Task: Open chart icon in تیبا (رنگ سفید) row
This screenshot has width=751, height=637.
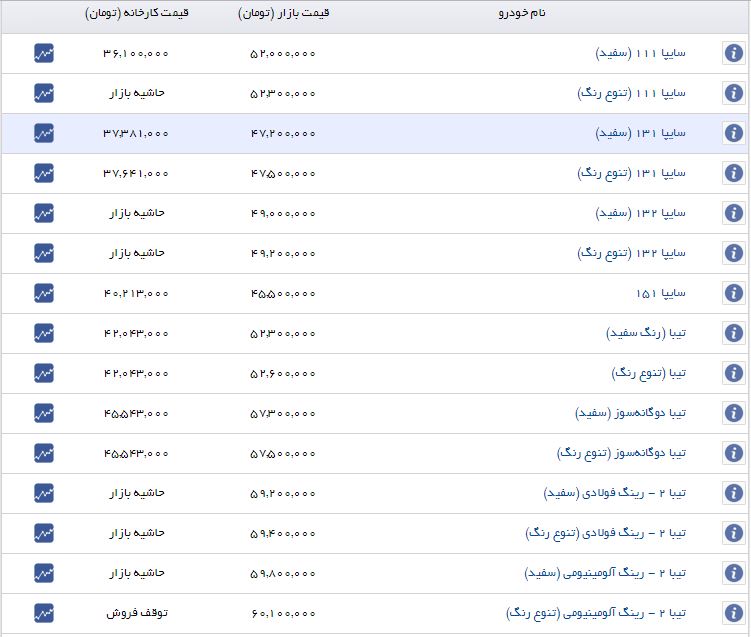Action: pos(43,333)
